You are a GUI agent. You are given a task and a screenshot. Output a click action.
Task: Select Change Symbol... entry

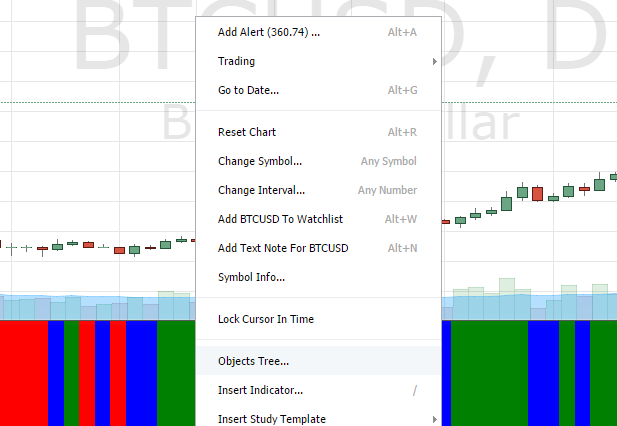coord(318,161)
